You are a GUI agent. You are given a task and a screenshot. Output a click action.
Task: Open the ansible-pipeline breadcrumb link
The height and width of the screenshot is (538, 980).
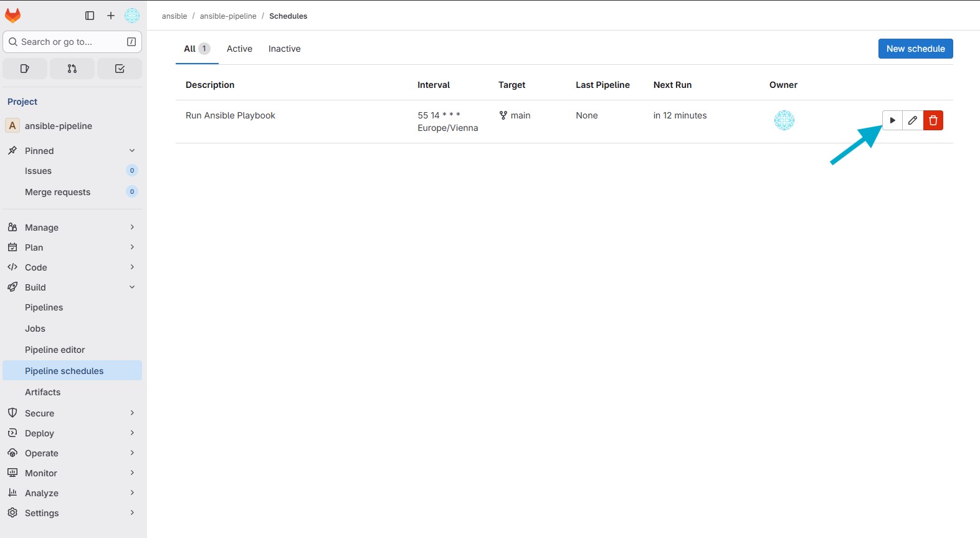(x=228, y=16)
